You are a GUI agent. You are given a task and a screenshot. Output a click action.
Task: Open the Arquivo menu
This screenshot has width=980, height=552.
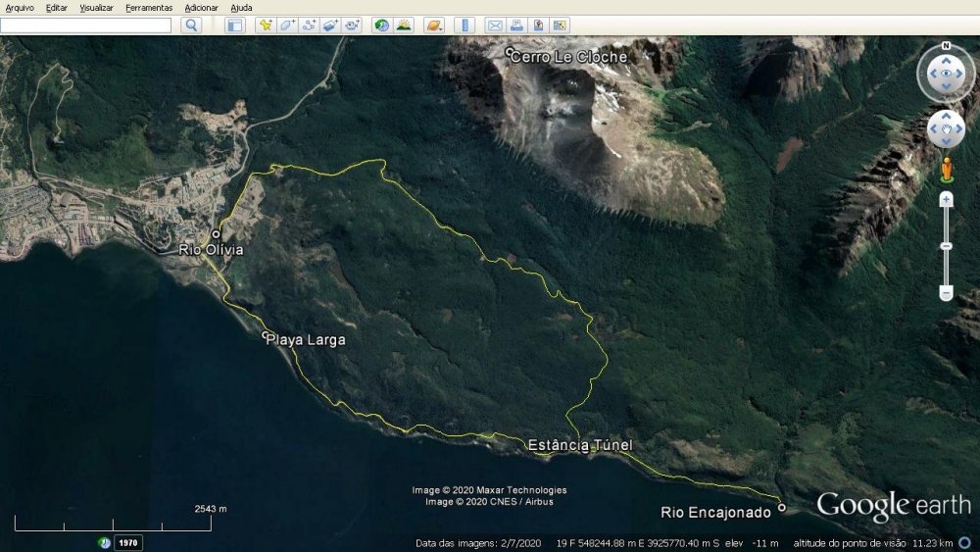[20, 8]
